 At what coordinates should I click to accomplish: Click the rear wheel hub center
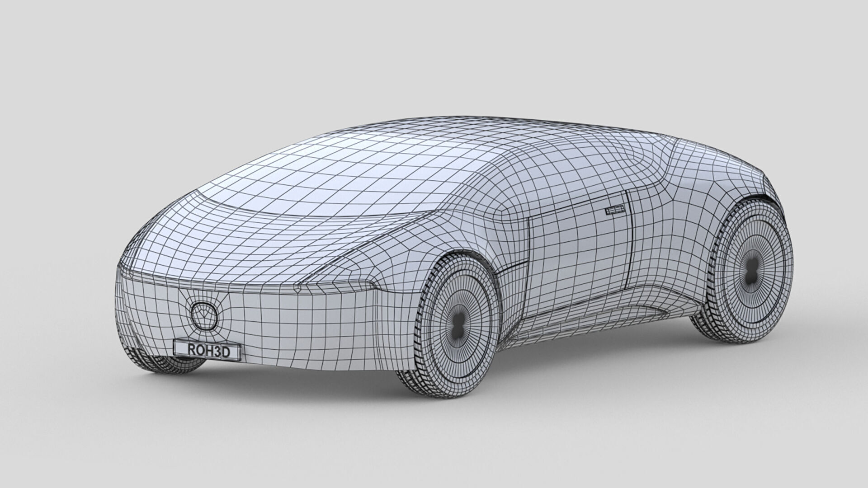[x=751, y=271]
